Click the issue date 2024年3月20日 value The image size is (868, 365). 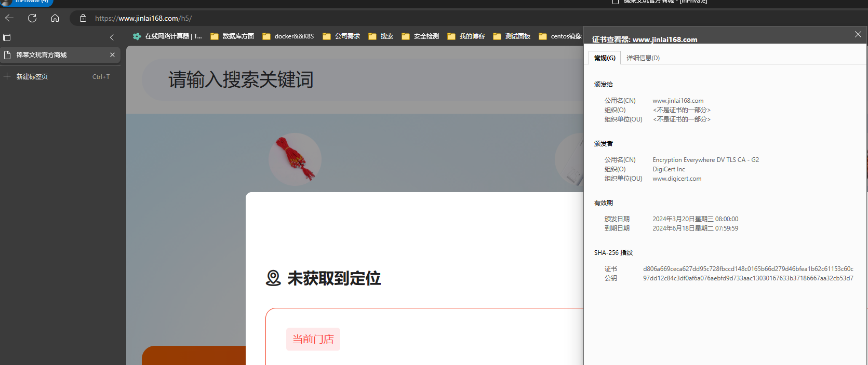tap(695, 219)
